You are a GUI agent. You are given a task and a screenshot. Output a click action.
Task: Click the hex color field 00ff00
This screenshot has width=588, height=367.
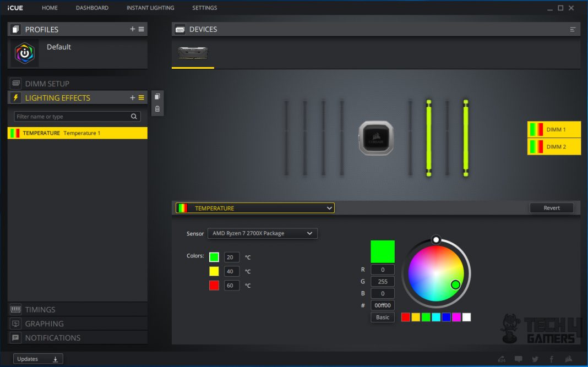pos(383,305)
